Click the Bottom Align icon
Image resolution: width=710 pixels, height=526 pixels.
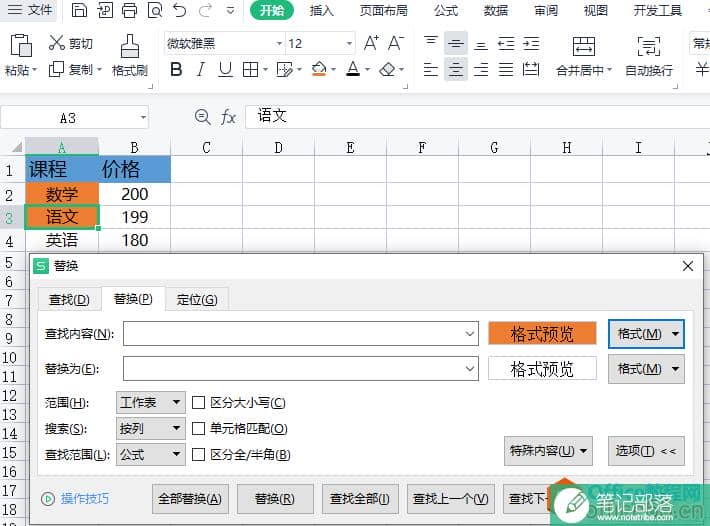[480, 44]
